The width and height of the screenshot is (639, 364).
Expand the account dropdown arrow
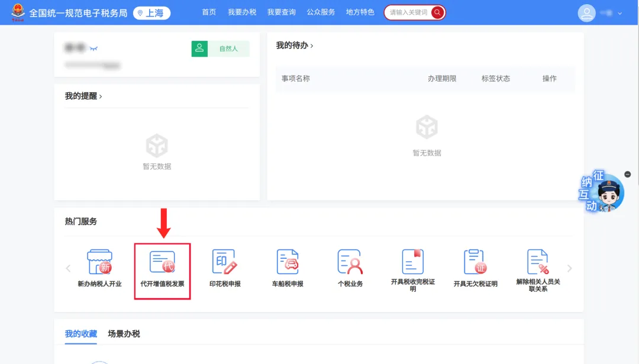tap(620, 14)
